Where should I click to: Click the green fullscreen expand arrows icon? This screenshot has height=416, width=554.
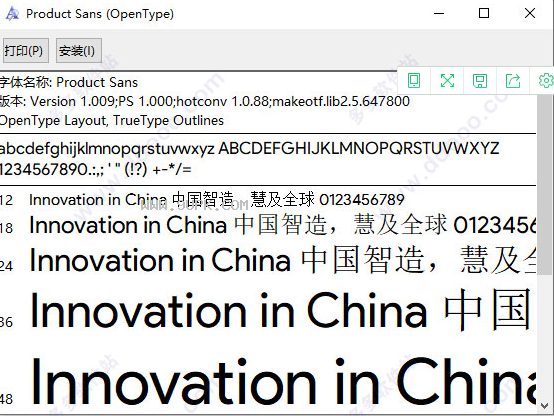tap(447, 81)
